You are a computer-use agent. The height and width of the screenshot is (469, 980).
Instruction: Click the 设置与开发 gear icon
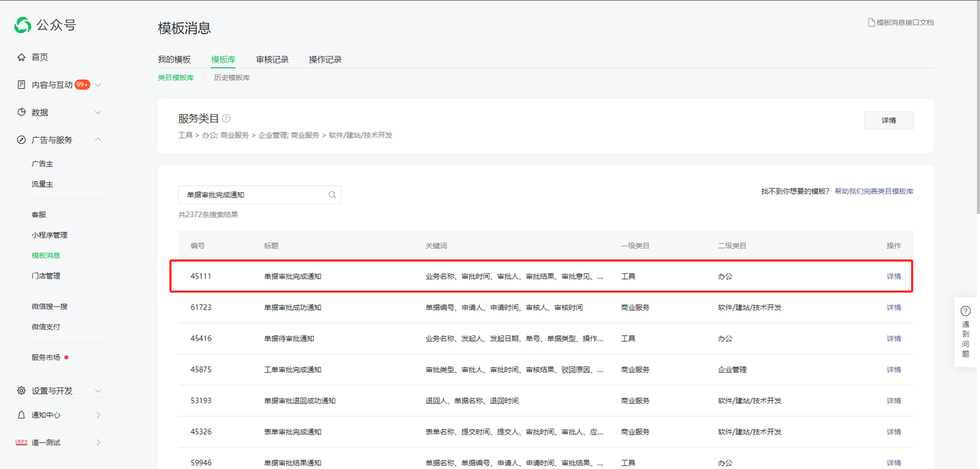(x=21, y=390)
